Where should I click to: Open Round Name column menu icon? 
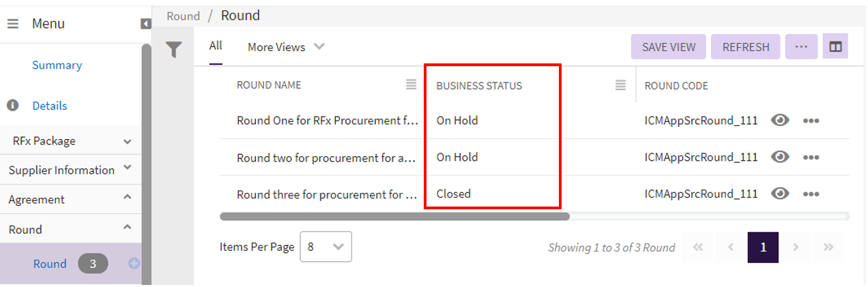tap(411, 85)
